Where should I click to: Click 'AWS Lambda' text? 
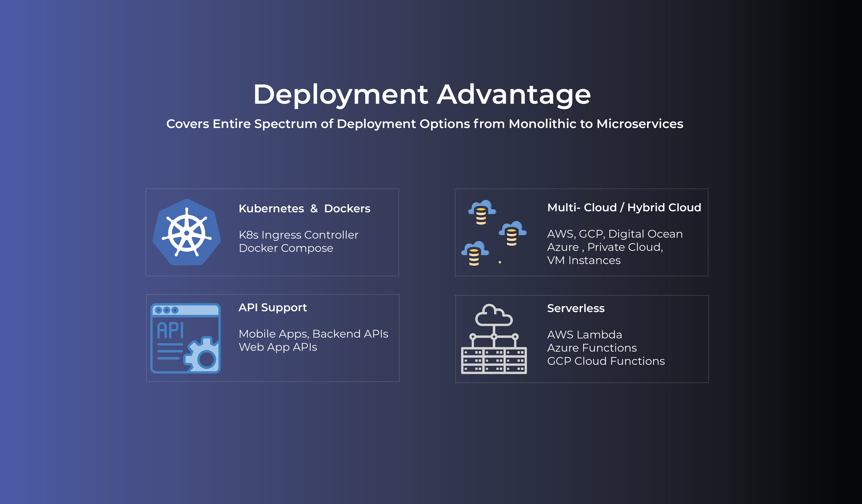tap(585, 335)
